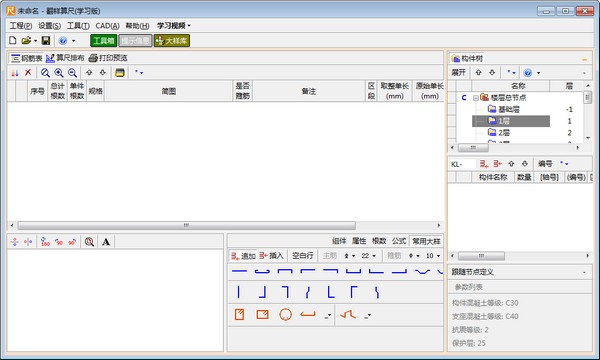This screenshot has width=600, height=360.
Task: Switch to the 属性 tab
Action: (359, 241)
